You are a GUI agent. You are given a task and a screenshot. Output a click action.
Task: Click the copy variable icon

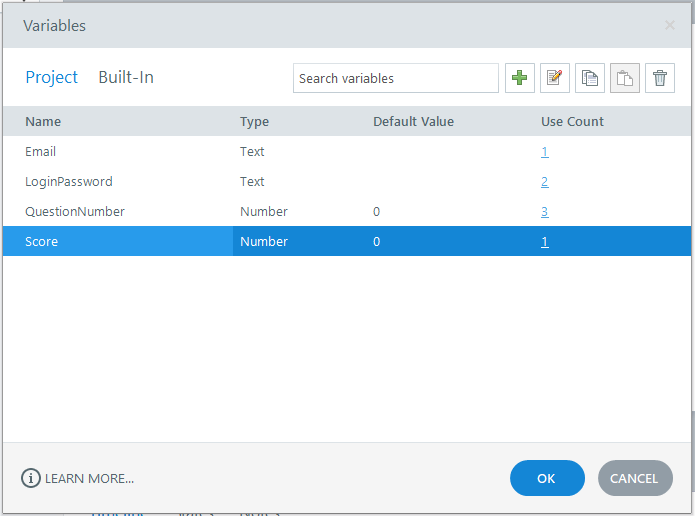point(590,78)
